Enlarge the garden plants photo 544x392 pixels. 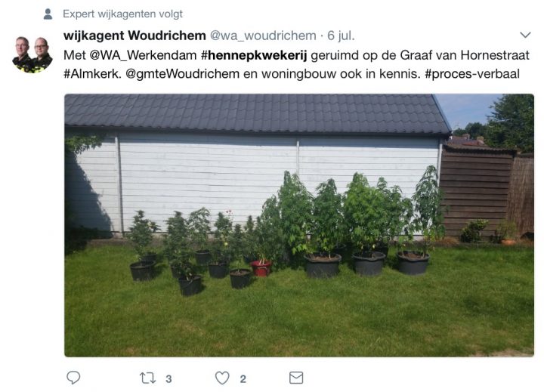click(x=299, y=226)
